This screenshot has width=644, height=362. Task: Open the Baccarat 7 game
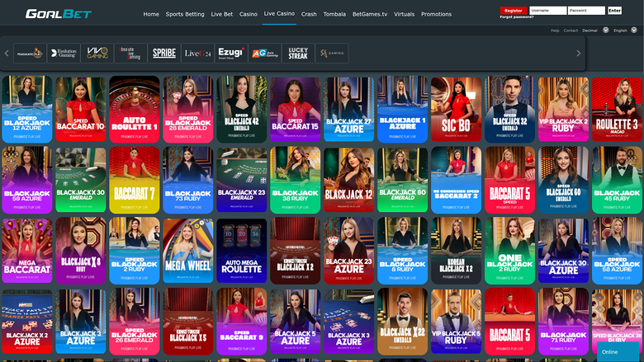coord(135,180)
